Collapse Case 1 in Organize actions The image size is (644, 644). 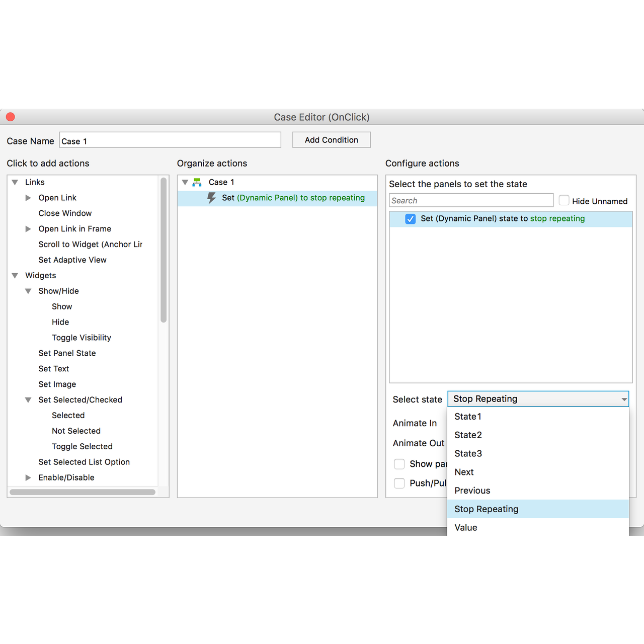pos(185,182)
